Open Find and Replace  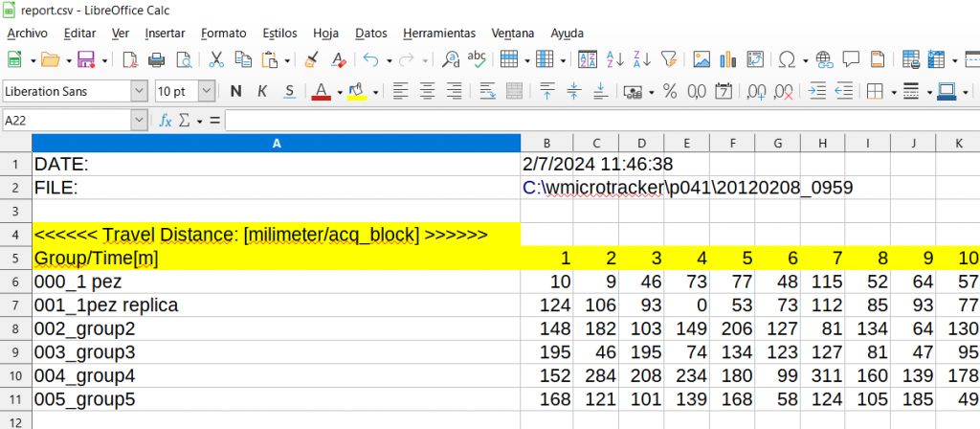pos(451,60)
